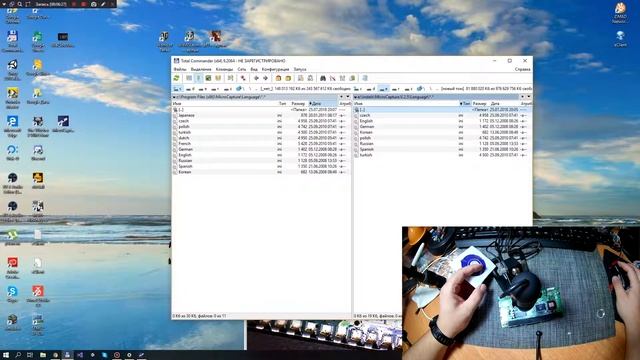Open the Запуск menu
The width and height of the screenshot is (640, 360).
point(300,69)
